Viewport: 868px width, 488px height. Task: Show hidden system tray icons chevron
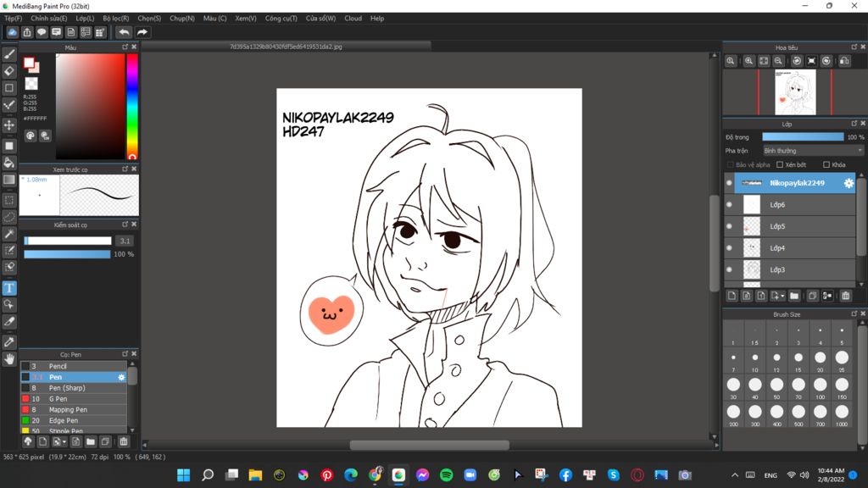[735, 475]
